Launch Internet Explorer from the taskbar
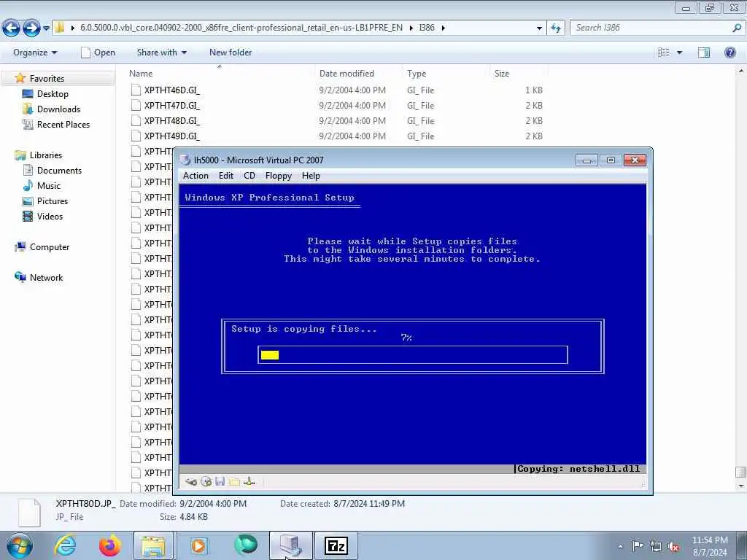747x560 pixels. tap(65, 545)
